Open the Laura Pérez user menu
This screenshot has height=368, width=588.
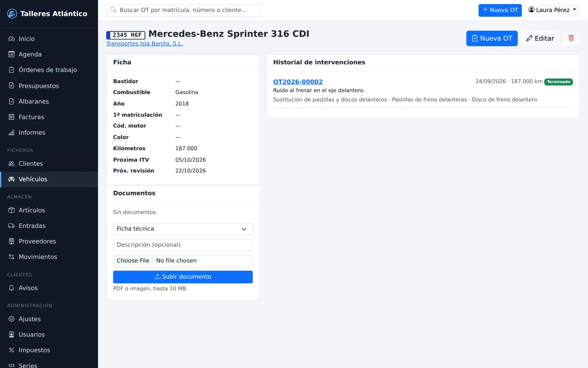click(552, 10)
